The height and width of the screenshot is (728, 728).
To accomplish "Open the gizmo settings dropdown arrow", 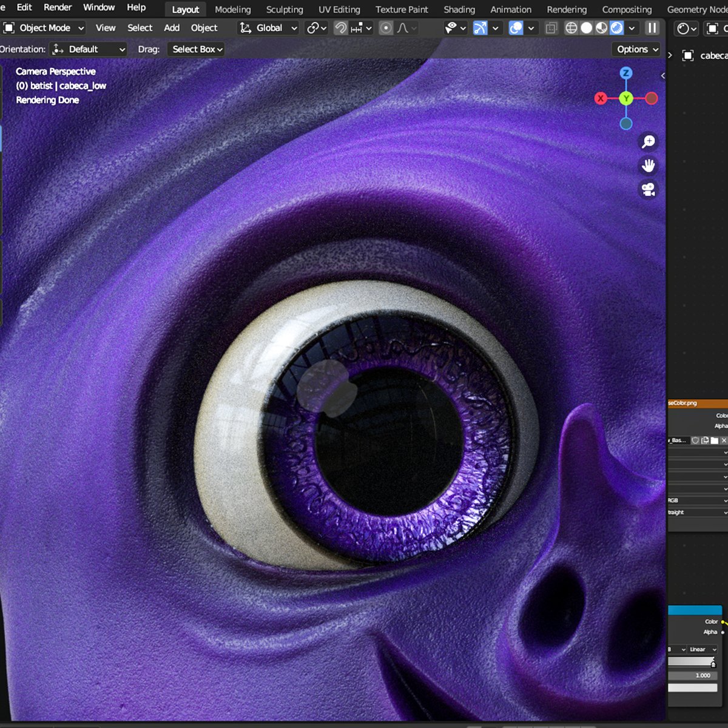I will pyautogui.click(x=496, y=28).
